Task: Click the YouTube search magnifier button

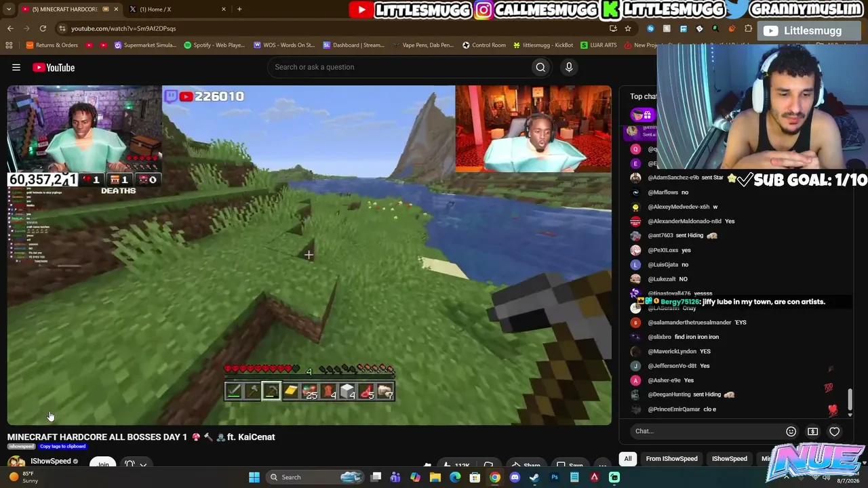Action: point(540,67)
